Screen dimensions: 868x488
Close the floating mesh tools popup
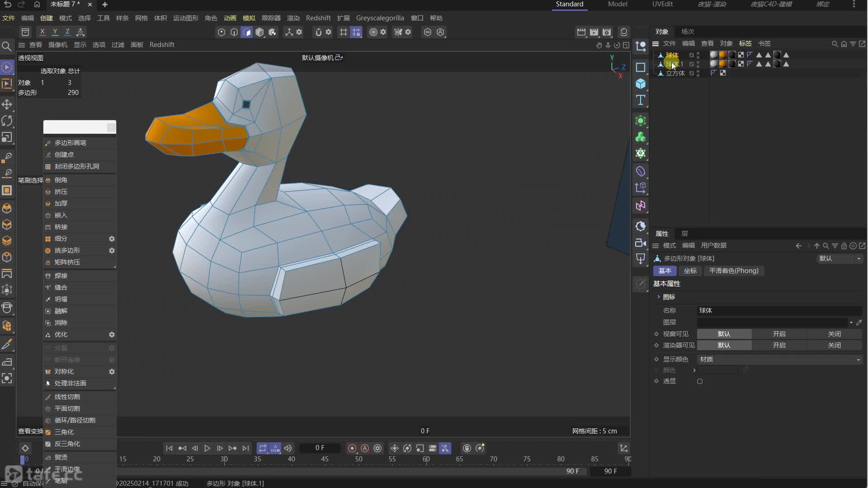[x=111, y=127]
